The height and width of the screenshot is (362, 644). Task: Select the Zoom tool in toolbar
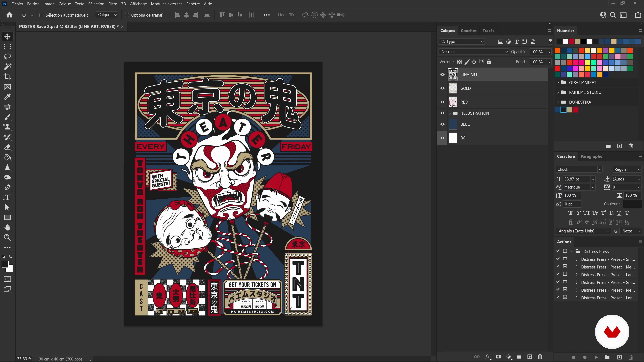coord(8,238)
